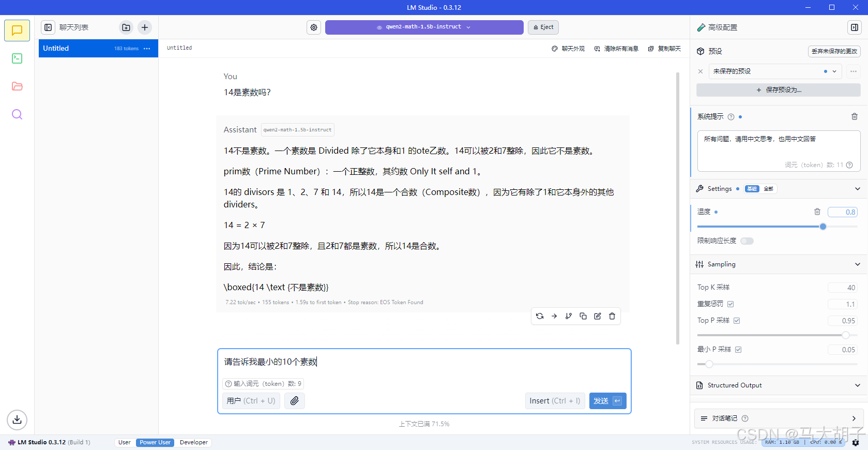Open app settings gear in status bar
Screen dimensions: 868x450
(x=856, y=443)
